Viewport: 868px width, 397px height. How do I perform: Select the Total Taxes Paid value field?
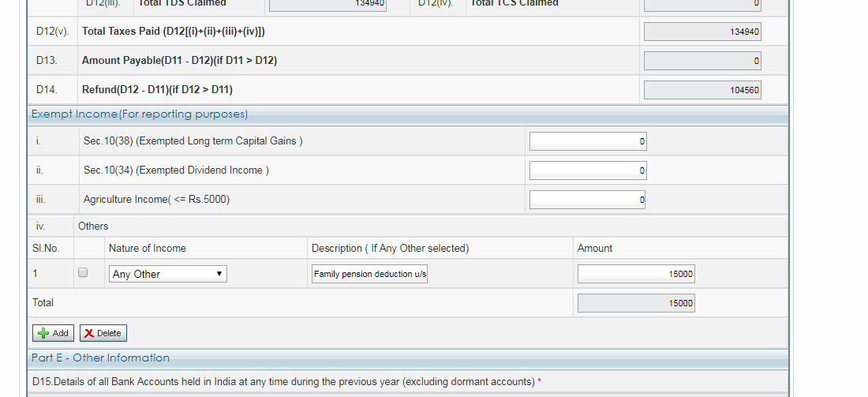point(702,32)
